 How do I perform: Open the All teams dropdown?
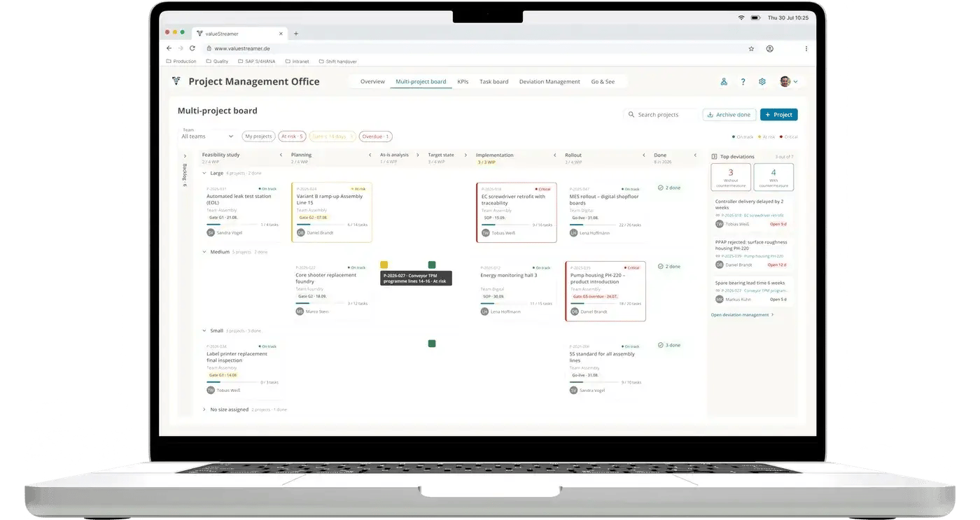point(207,136)
